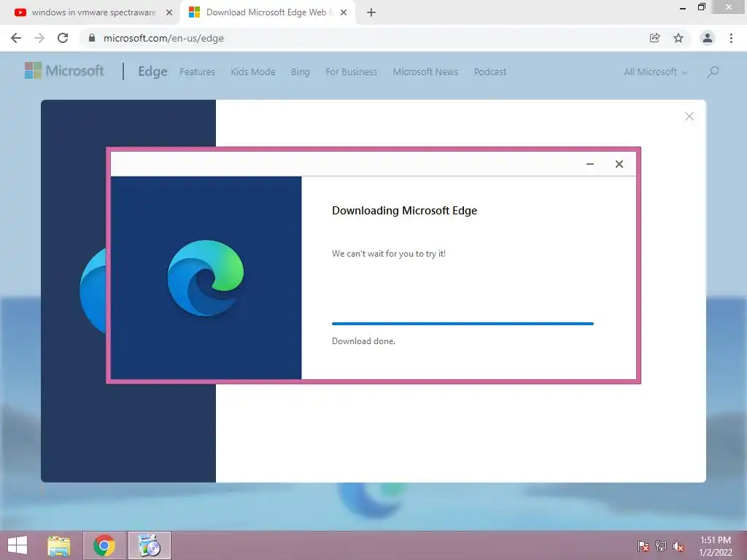Screen dimensions: 747x560
Task: Open File Explorer from the taskbar
Action: click(59, 545)
